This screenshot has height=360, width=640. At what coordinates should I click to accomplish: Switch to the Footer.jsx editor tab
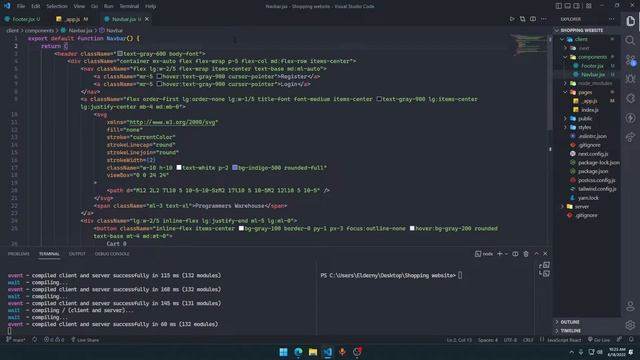point(25,19)
